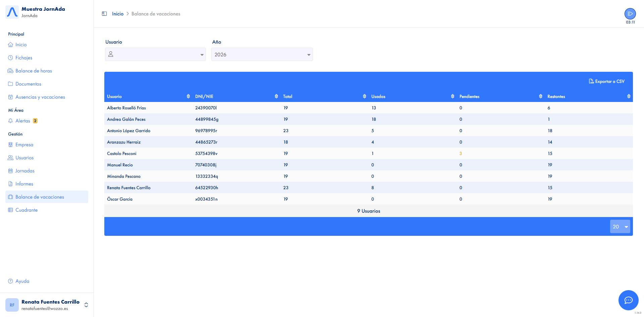Click Renata Fuentes Carrillo table row name
The image size is (644, 317).
129,188
